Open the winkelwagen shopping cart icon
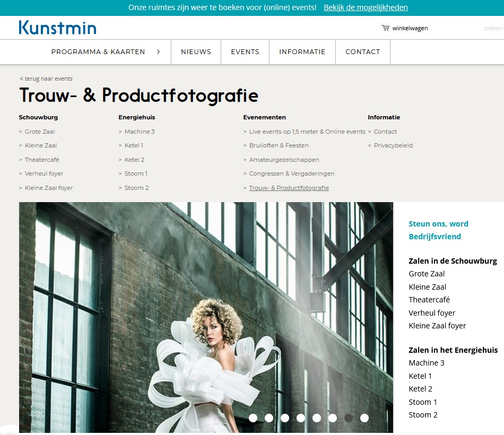The image size is (504, 435). 385,28
